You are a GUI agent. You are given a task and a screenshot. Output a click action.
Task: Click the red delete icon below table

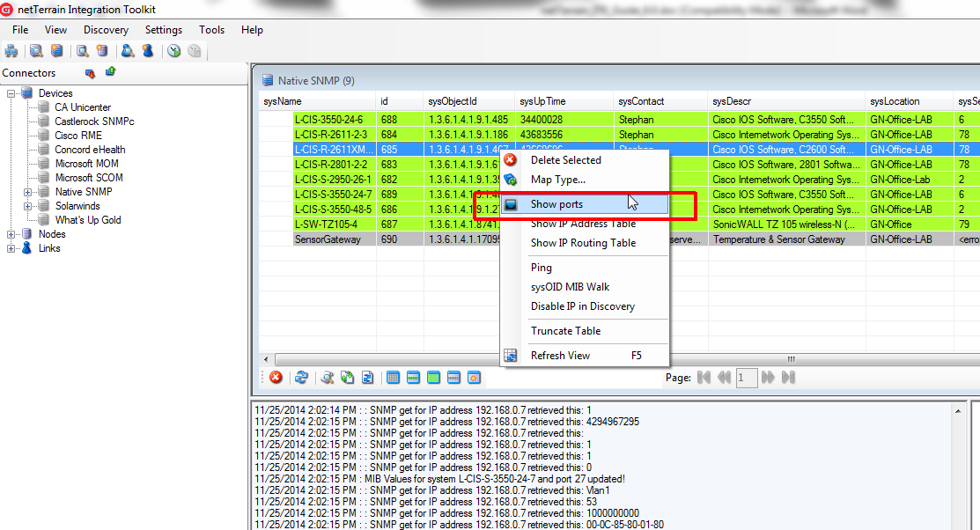276,378
